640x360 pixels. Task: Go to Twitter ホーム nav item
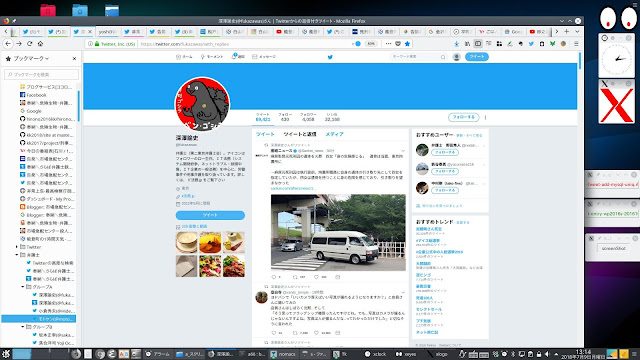tap(184, 57)
